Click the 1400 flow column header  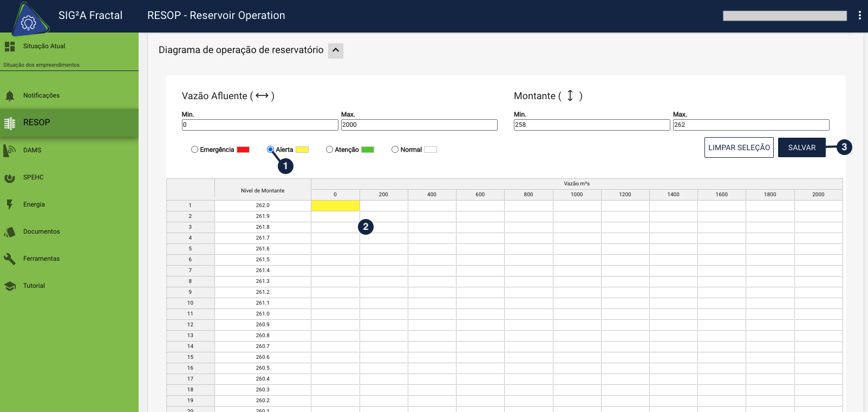click(x=673, y=195)
